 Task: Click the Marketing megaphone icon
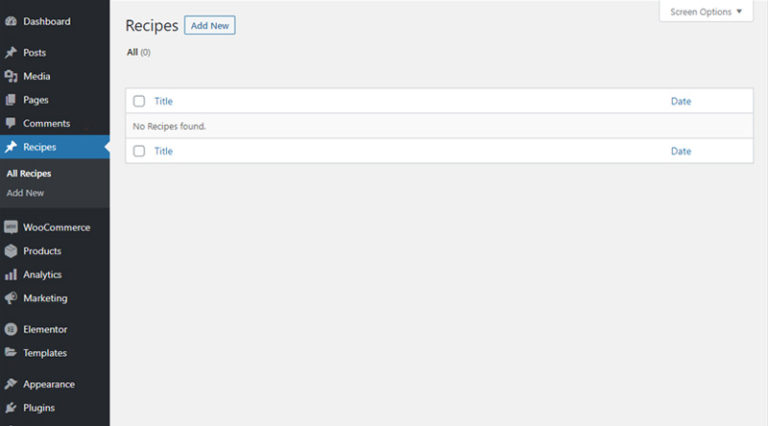[x=10, y=298]
